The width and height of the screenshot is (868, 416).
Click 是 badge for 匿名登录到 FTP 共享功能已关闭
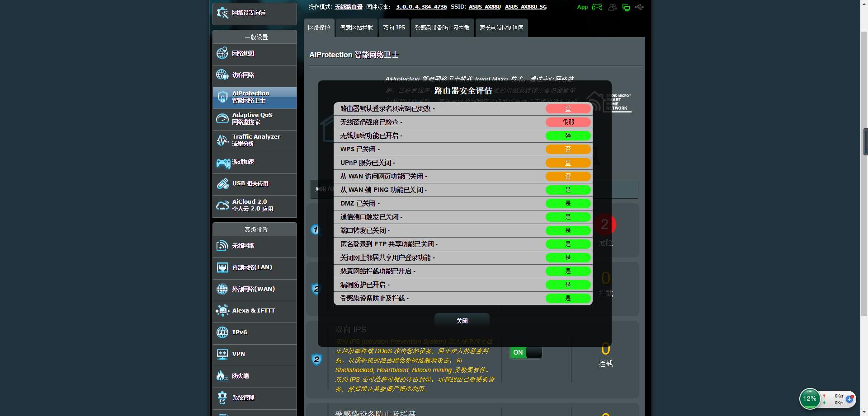568,244
